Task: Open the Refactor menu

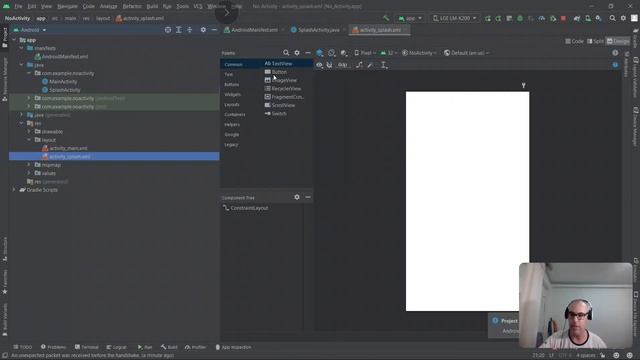Action: pyautogui.click(x=132, y=7)
